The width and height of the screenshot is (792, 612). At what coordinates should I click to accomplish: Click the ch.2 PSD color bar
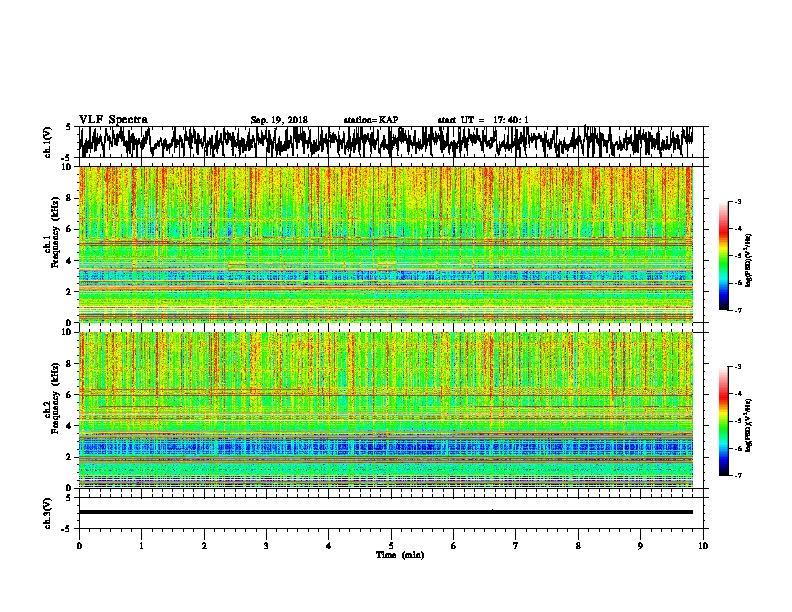pos(724,421)
